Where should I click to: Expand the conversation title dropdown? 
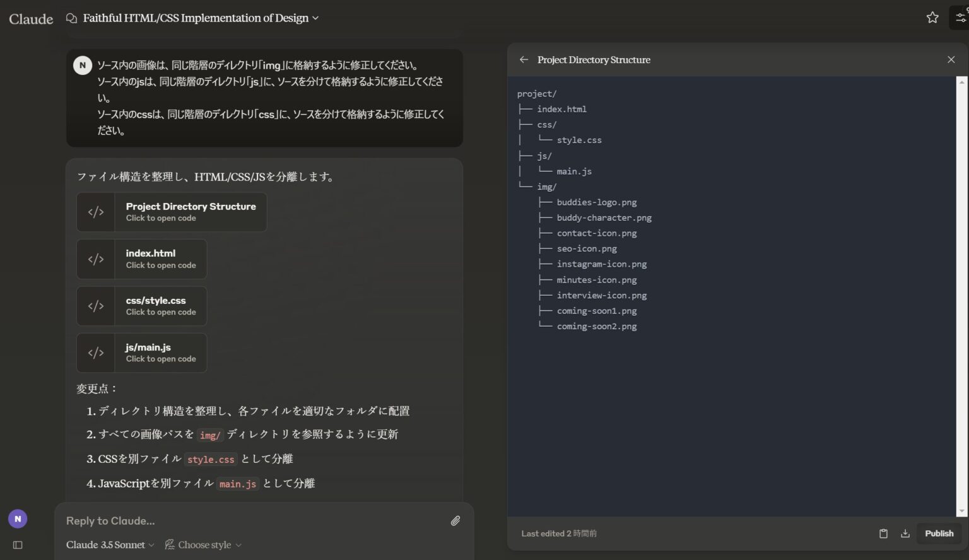[x=315, y=18]
